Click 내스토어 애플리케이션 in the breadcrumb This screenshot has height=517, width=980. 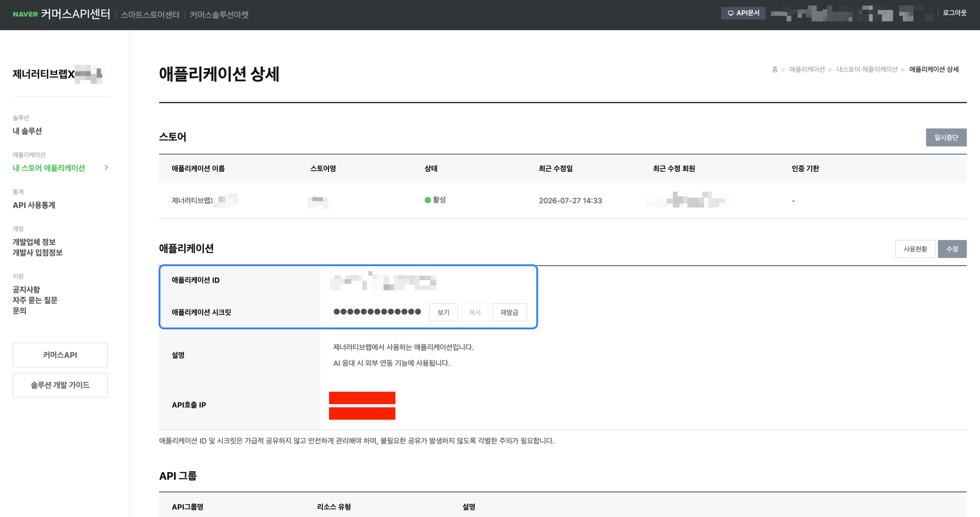click(867, 69)
